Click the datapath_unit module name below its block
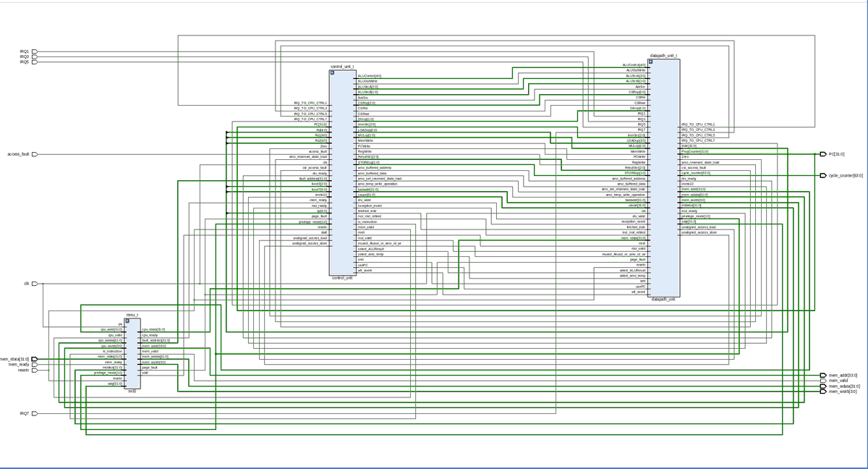The height and width of the screenshot is (469, 868). click(x=663, y=298)
